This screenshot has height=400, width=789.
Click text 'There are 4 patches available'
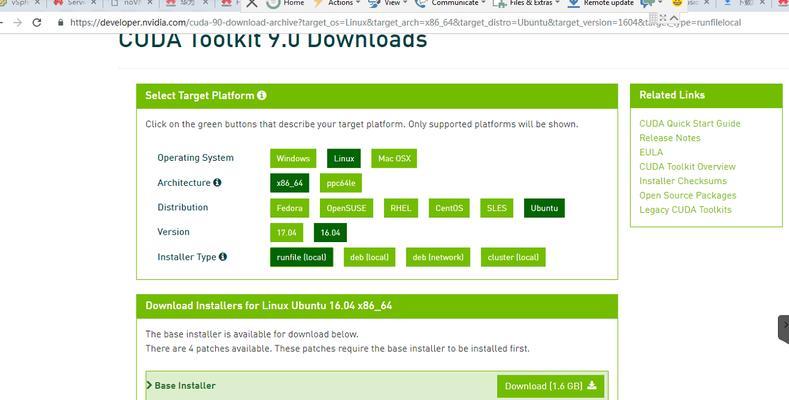(209, 348)
